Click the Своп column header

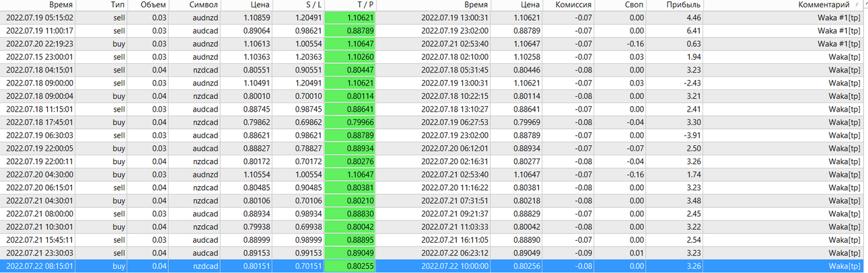click(635, 5)
